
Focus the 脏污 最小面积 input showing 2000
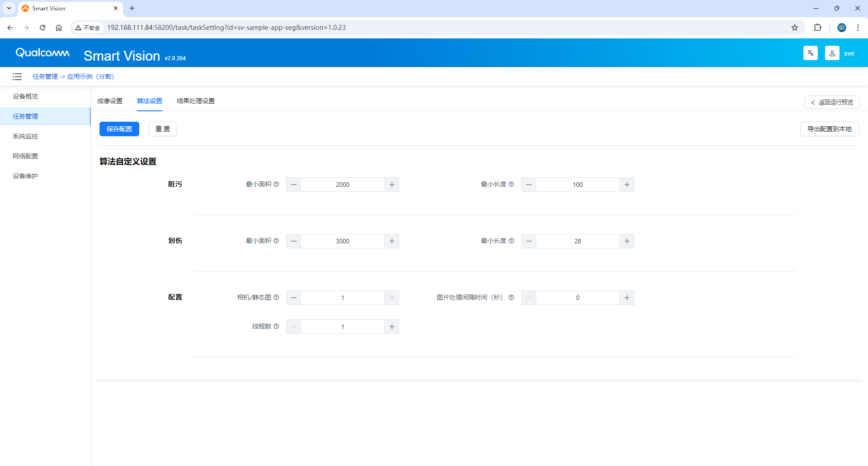tap(343, 185)
